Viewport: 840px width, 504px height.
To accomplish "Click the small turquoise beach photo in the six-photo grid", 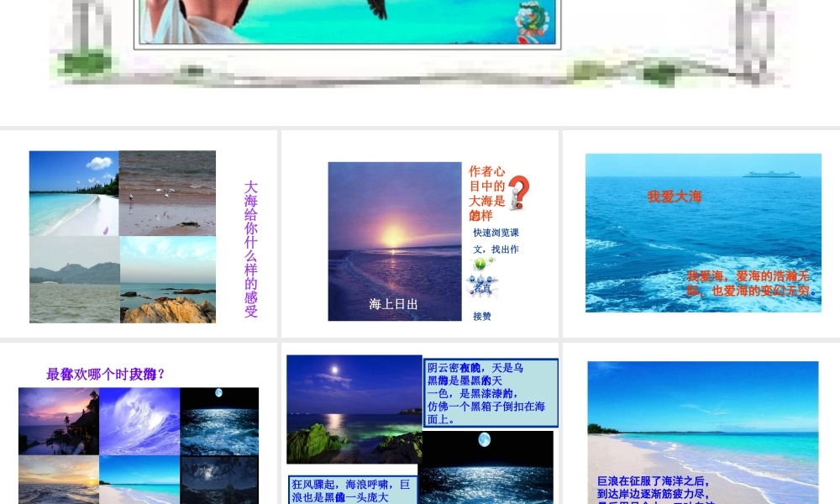I will pos(139,480).
